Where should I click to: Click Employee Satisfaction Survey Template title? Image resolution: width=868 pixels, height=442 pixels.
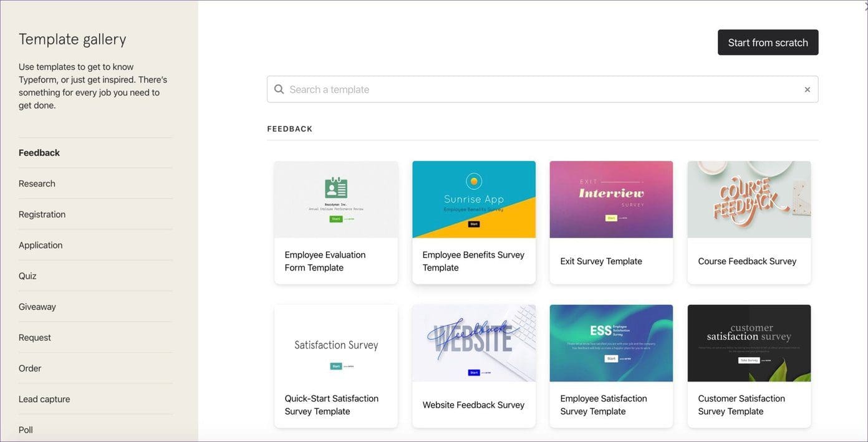click(x=604, y=405)
